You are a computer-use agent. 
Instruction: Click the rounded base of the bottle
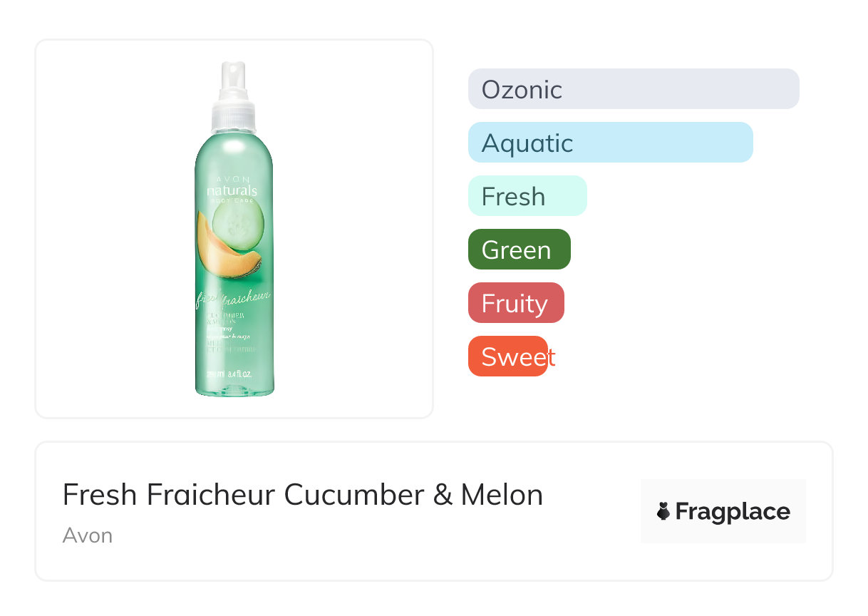234,389
